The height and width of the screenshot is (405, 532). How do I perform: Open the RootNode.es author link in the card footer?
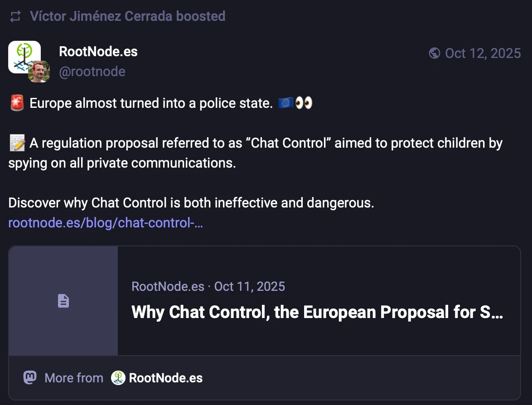coord(166,378)
